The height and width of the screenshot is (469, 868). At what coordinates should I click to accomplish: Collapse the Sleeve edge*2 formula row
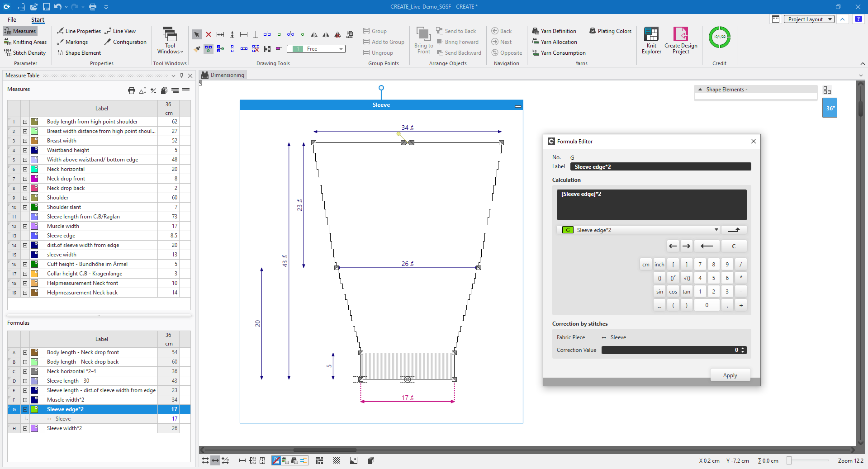[x=25, y=409]
